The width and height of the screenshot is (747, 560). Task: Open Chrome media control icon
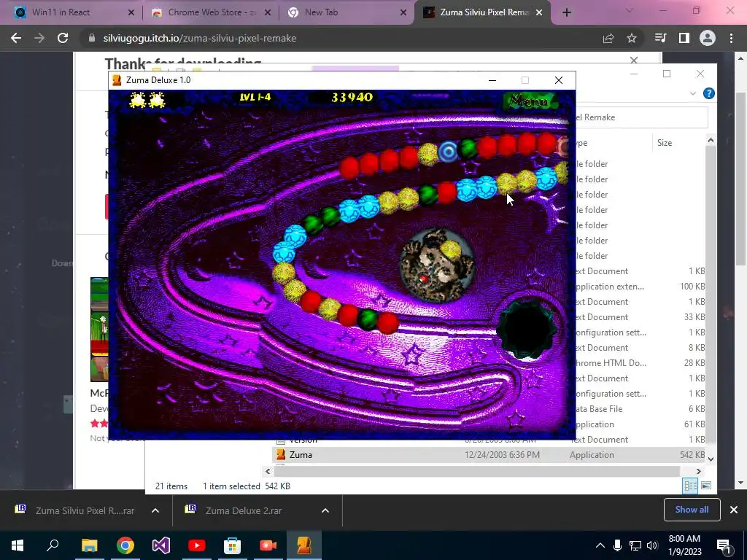tap(660, 38)
